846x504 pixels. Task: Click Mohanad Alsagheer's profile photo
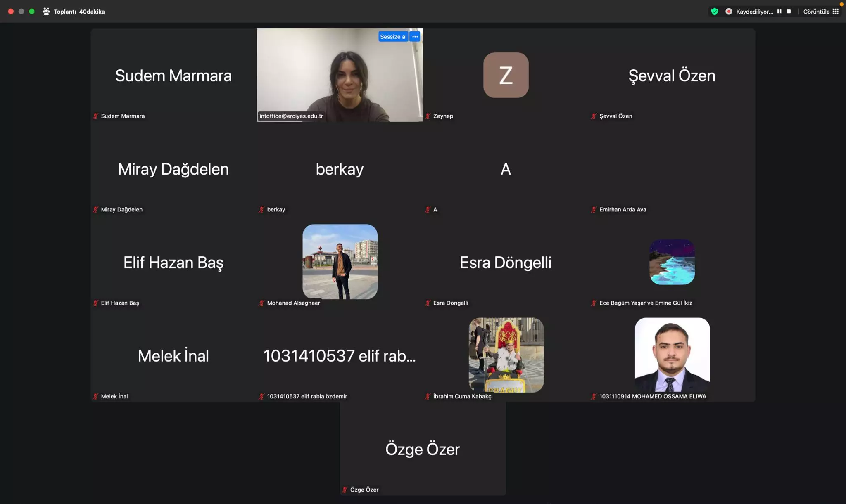tap(340, 262)
